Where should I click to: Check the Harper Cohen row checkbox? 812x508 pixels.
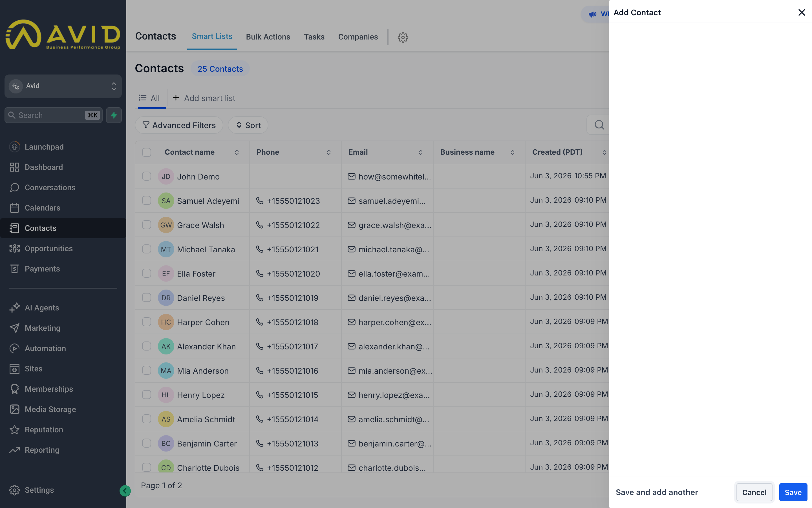pyautogui.click(x=147, y=321)
